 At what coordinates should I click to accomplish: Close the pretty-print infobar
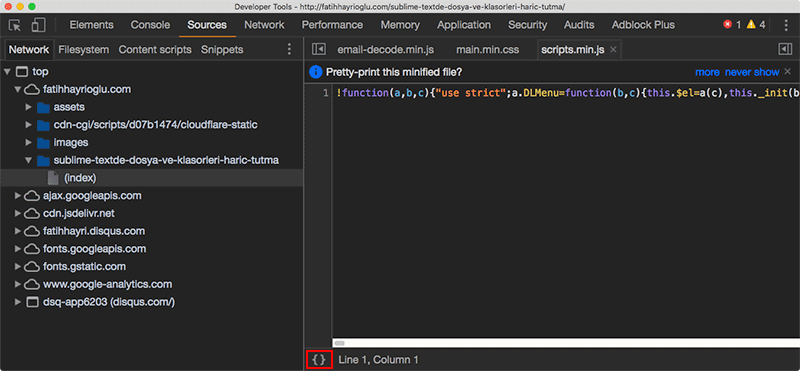(788, 71)
